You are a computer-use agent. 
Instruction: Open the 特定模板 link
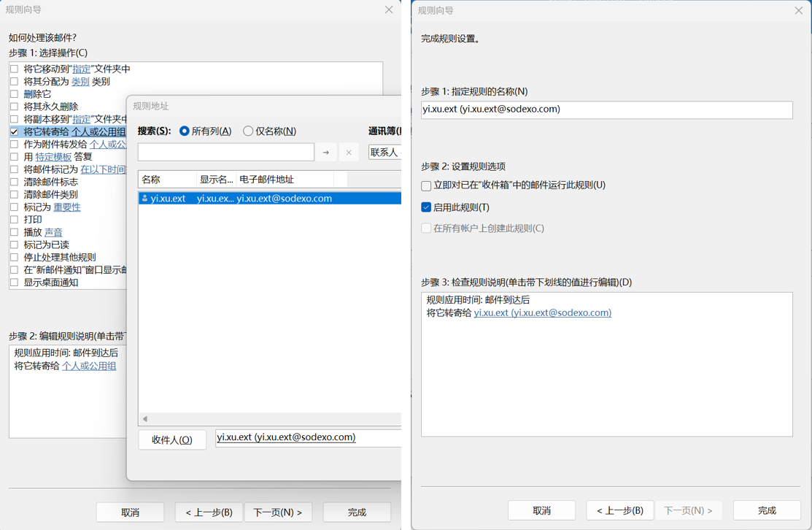click(53, 157)
